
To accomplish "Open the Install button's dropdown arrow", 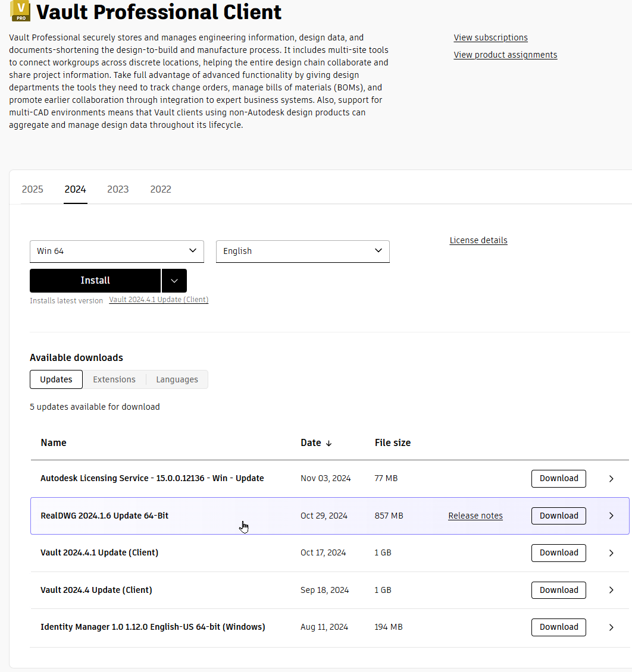I will [174, 280].
